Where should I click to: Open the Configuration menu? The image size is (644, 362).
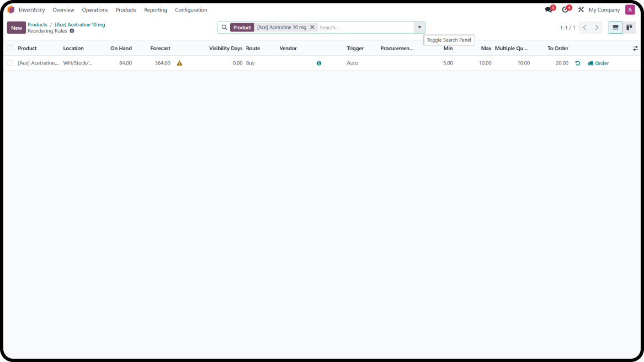point(191,10)
